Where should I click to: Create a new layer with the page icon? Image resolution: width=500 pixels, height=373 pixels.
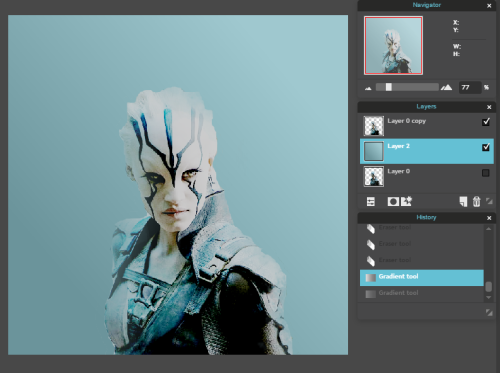point(463,201)
